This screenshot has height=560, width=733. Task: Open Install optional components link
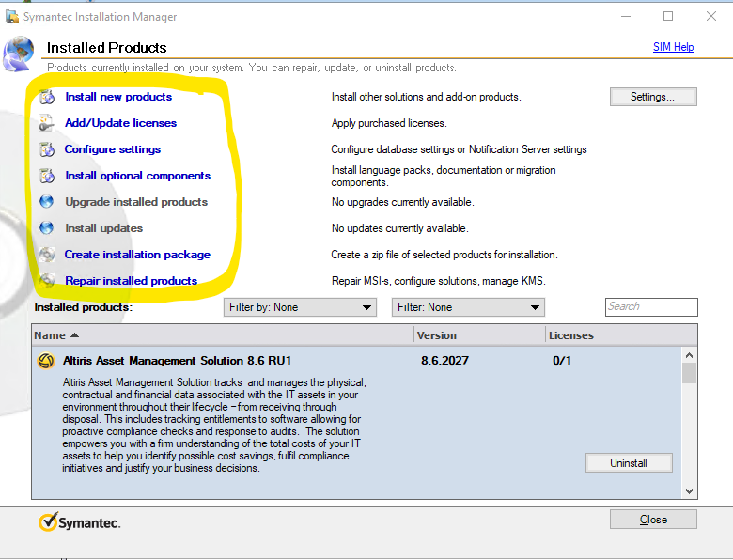pyautogui.click(x=137, y=176)
